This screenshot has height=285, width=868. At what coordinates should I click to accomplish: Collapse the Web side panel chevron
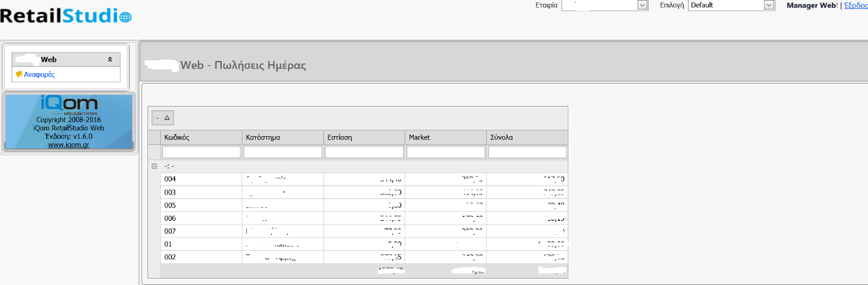coord(110,59)
